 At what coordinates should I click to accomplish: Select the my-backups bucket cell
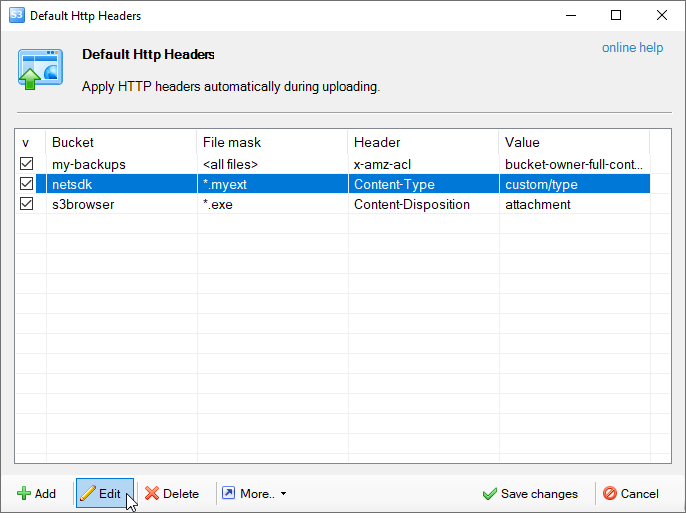(x=121, y=164)
